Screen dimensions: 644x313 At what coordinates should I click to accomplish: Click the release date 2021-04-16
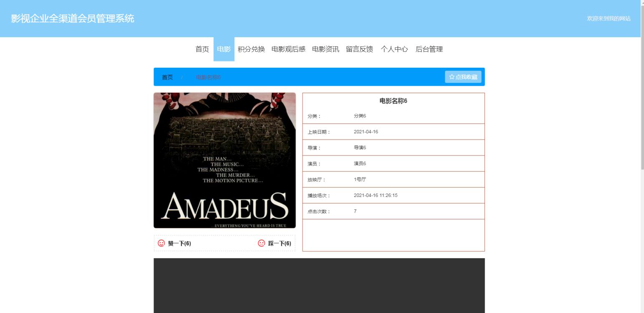(x=366, y=132)
